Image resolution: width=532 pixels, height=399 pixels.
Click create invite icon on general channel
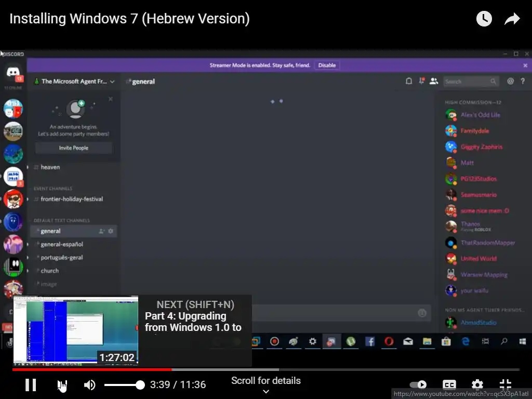click(101, 231)
